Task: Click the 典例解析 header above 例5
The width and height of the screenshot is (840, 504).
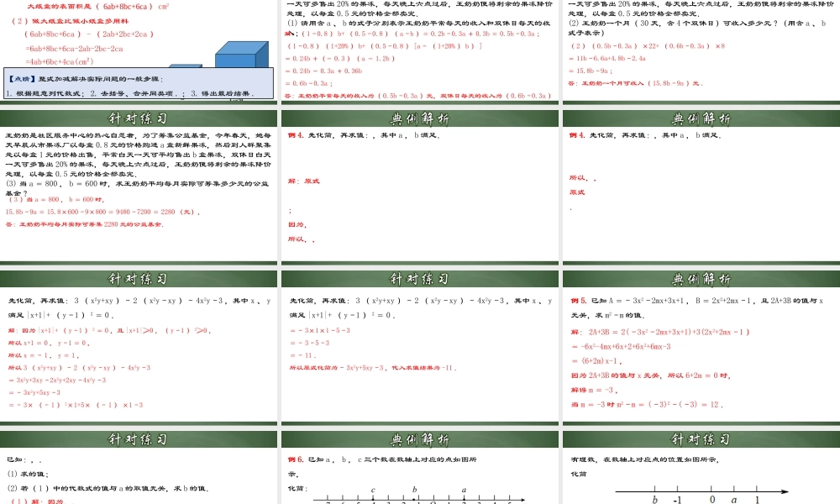Action: pos(700,279)
